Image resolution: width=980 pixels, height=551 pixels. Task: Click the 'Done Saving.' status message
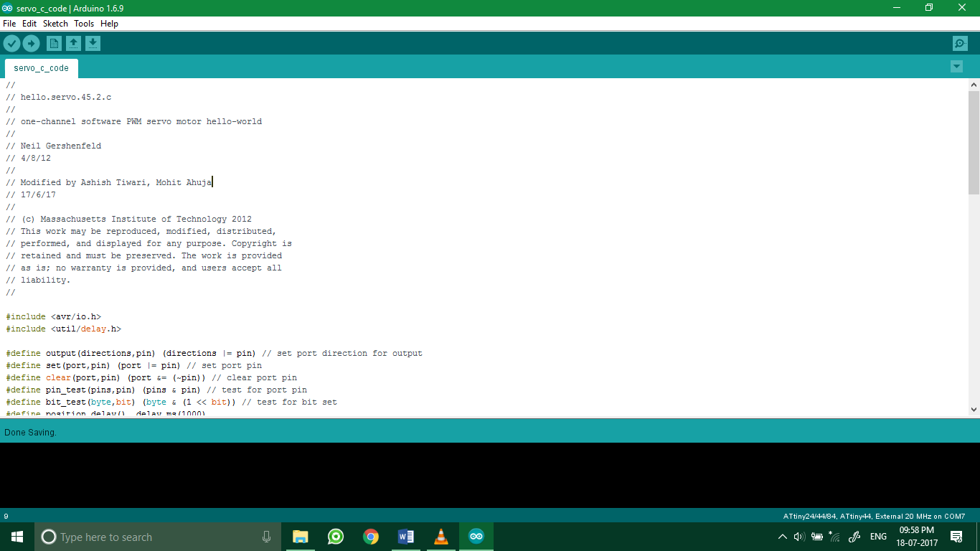point(30,433)
